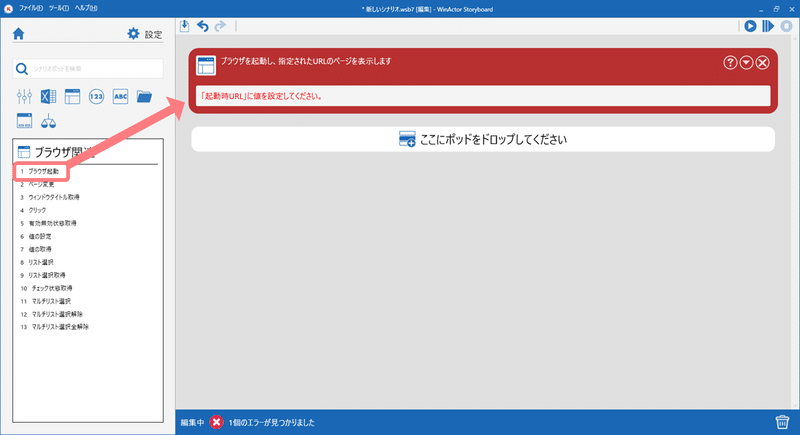Select pod 3 ウィンドウタイトル取得
This screenshot has width=800, height=435.
click(50, 197)
